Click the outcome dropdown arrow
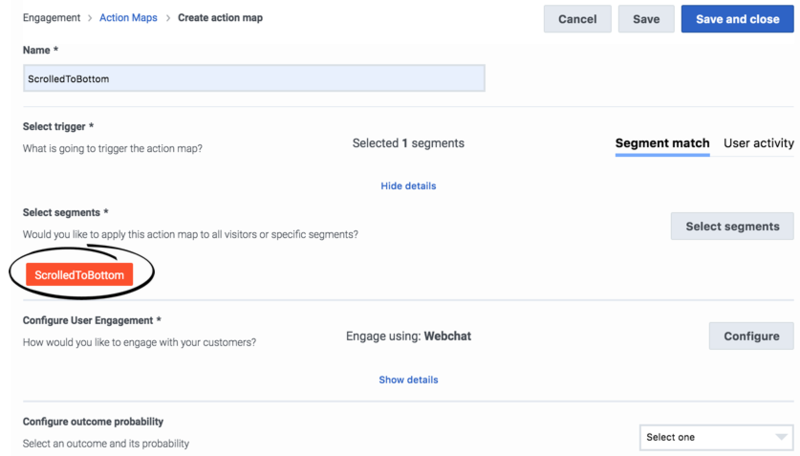The height and width of the screenshot is (456, 800). pos(781,437)
